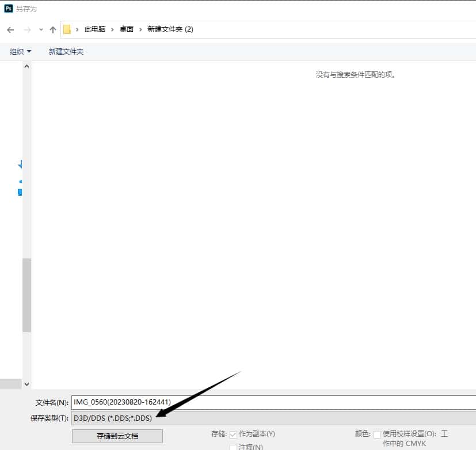Expand the chevron after 桌面 in the path

pyautogui.click(x=140, y=29)
